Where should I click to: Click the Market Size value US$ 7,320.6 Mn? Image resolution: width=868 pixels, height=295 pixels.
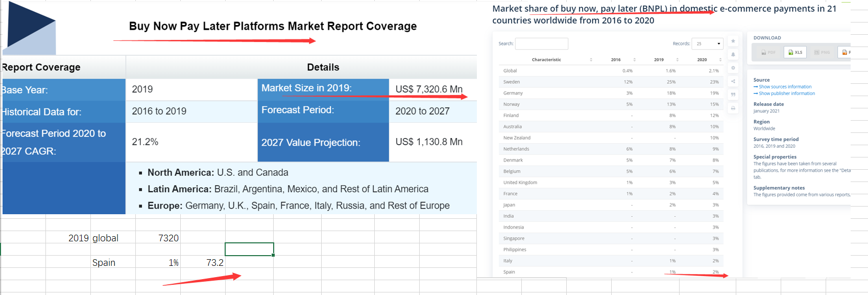(429, 89)
